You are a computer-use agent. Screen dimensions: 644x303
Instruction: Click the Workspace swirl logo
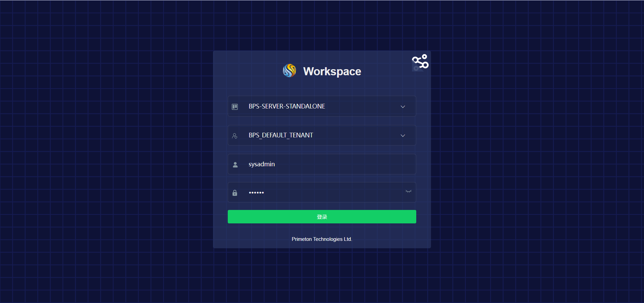pos(289,71)
